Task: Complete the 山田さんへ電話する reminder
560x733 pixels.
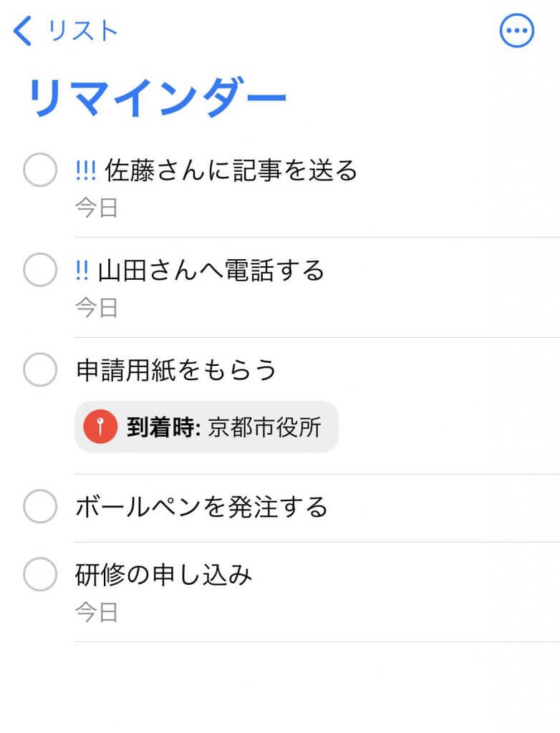Action: click(40, 271)
